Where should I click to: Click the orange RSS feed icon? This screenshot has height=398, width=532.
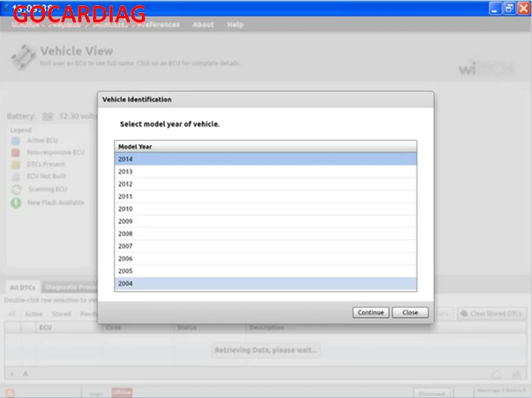pos(10,393)
